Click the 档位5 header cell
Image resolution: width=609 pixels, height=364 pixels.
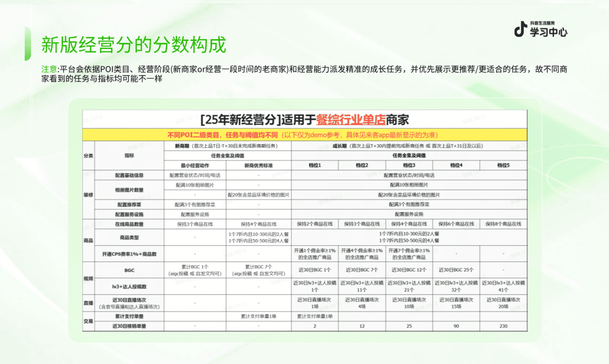[503, 165]
